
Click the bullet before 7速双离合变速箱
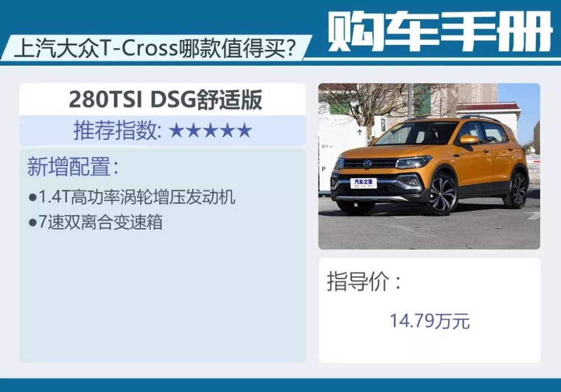coord(33,223)
